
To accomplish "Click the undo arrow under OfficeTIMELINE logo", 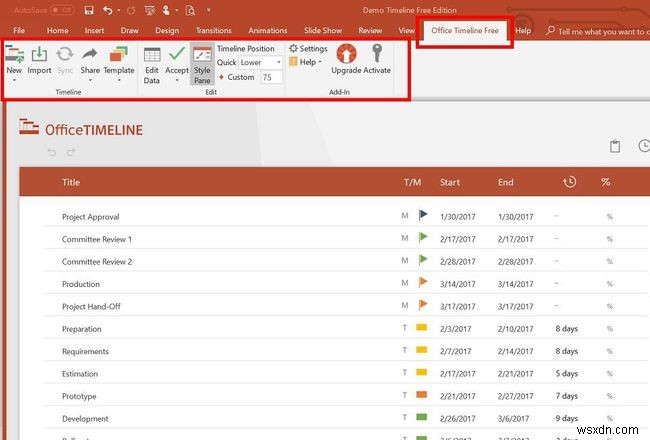I will click(x=51, y=152).
